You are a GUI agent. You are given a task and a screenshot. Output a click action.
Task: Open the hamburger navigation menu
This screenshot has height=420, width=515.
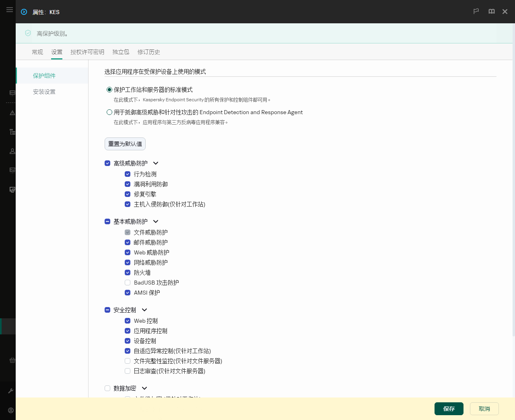point(10,10)
